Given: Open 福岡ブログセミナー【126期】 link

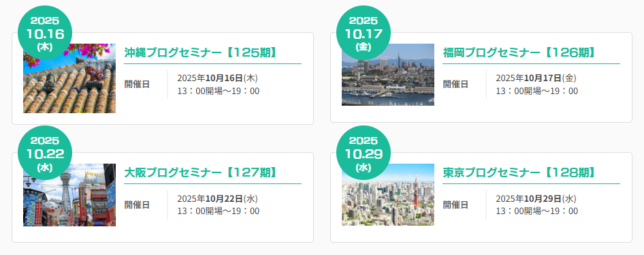Looking at the screenshot, I should [x=519, y=52].
